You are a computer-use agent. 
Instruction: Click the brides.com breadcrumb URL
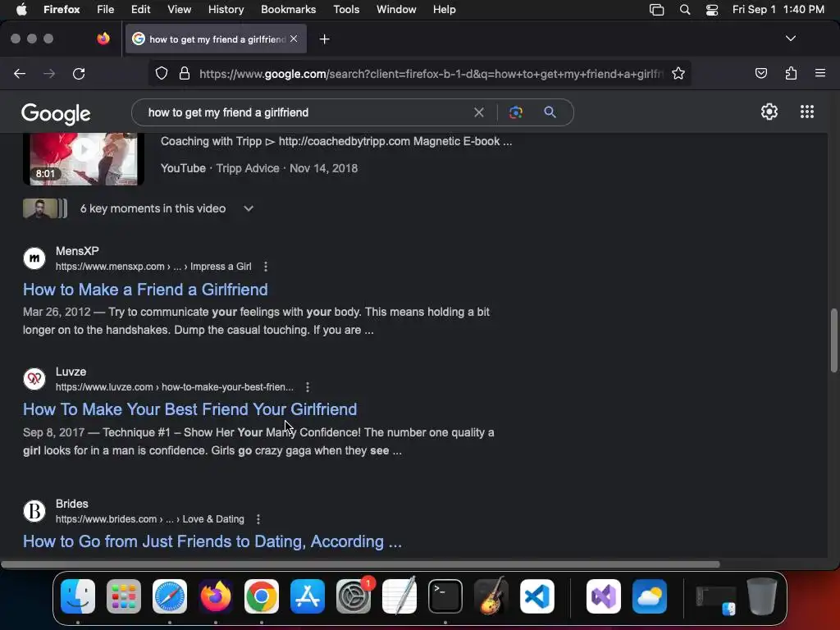click(x=150, y=519)
